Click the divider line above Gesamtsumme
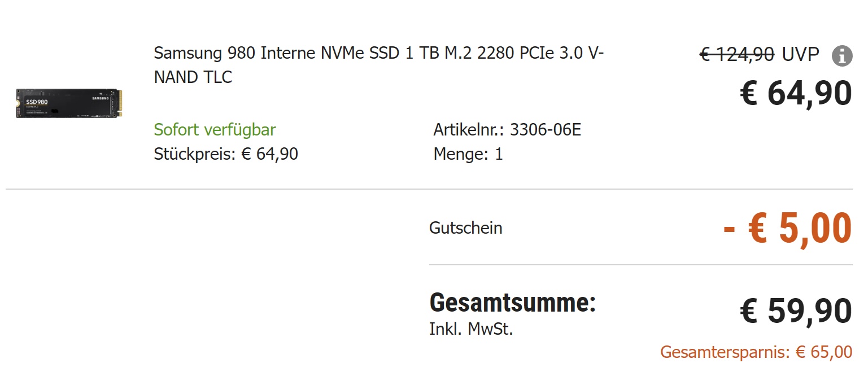The image size is (868, 372). point(640,264)
